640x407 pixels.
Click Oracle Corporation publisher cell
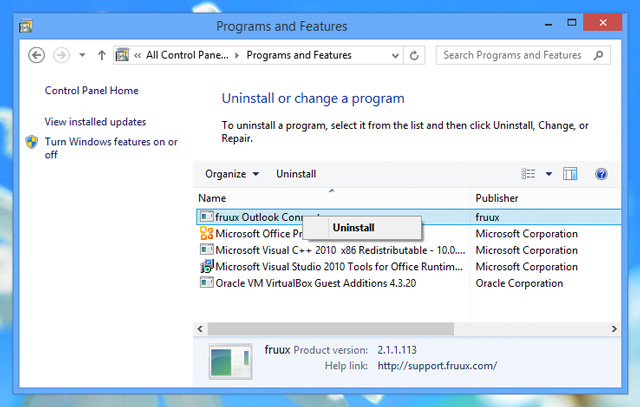tap(519, 283)
